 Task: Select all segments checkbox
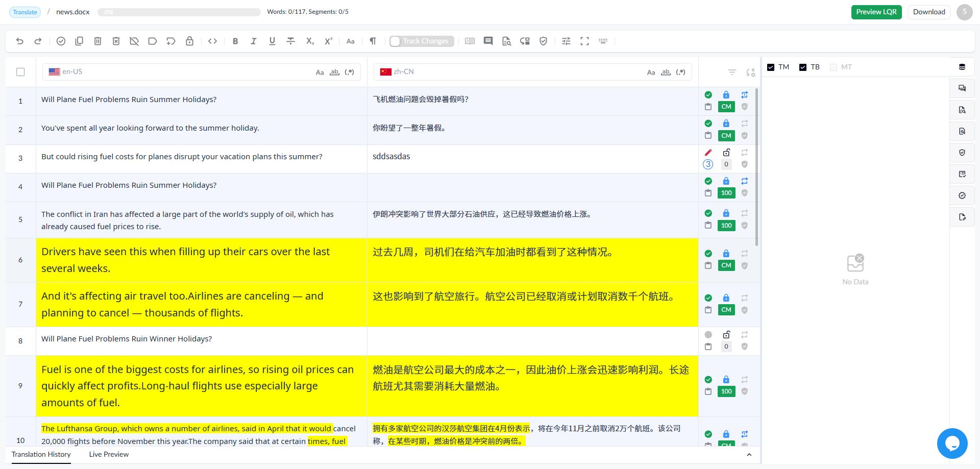[x=20, y=72]
